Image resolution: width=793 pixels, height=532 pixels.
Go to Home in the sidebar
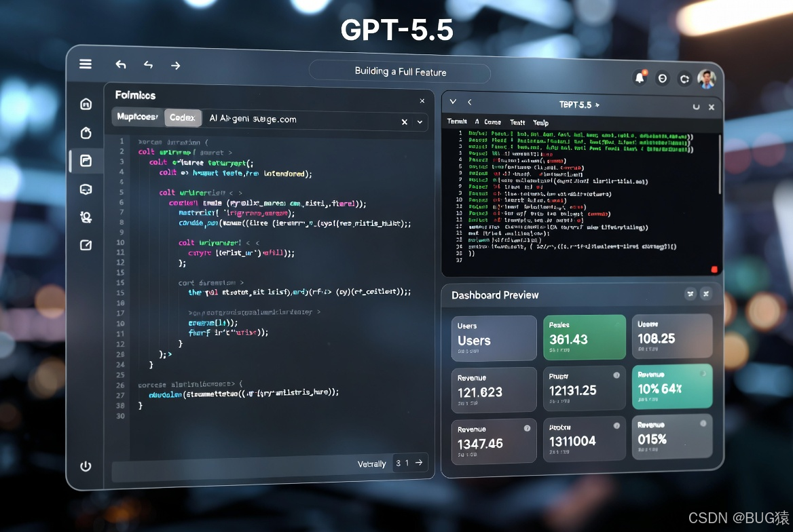86,104
